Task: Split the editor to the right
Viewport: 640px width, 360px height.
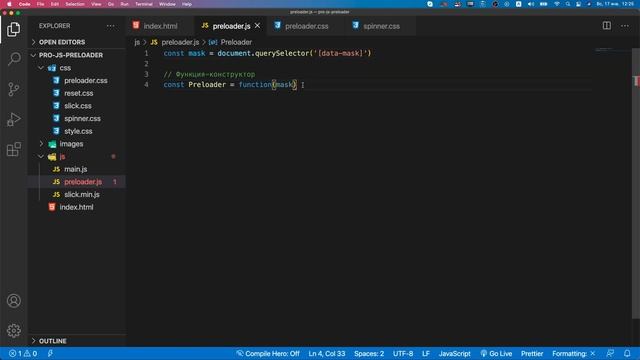Action: 607,26
